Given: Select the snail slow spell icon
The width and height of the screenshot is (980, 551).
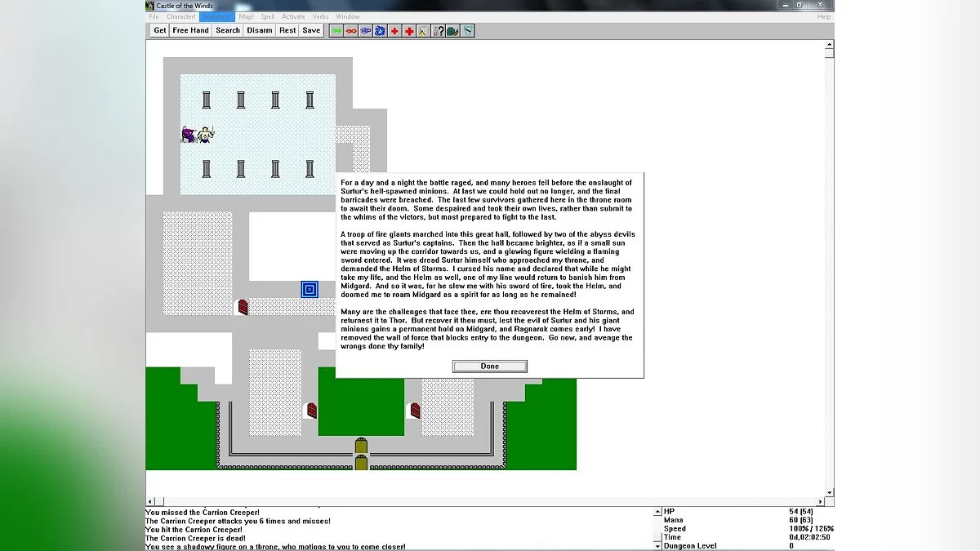Looking at the screenshot, I should pyautogui.click(x=452, y=30).
